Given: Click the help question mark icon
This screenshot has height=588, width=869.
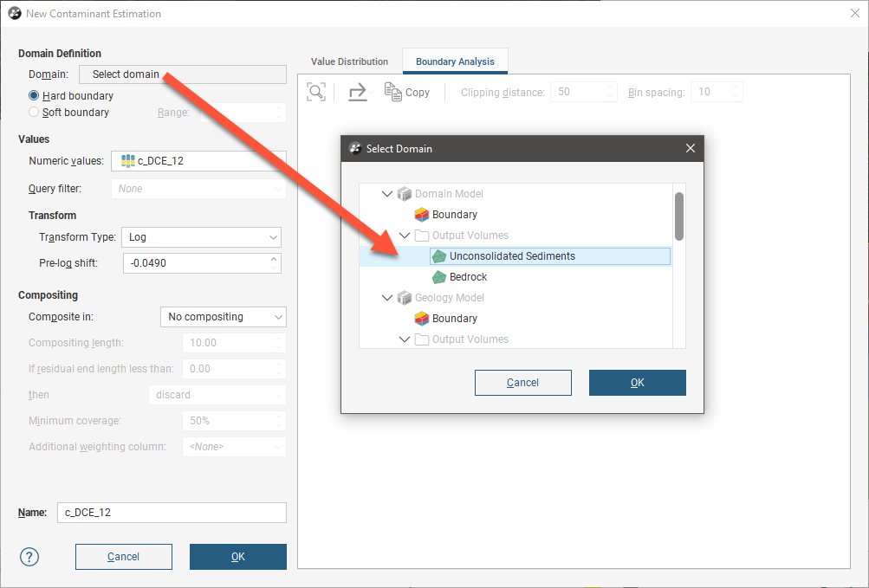Looking at the screenshot, I should [x=29, y=557].
